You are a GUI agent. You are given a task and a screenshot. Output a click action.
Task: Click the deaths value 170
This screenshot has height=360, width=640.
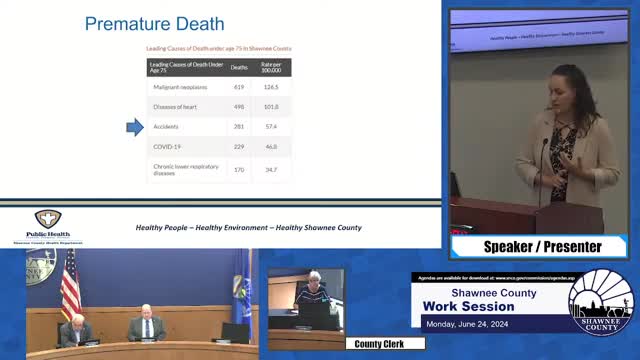239,170
